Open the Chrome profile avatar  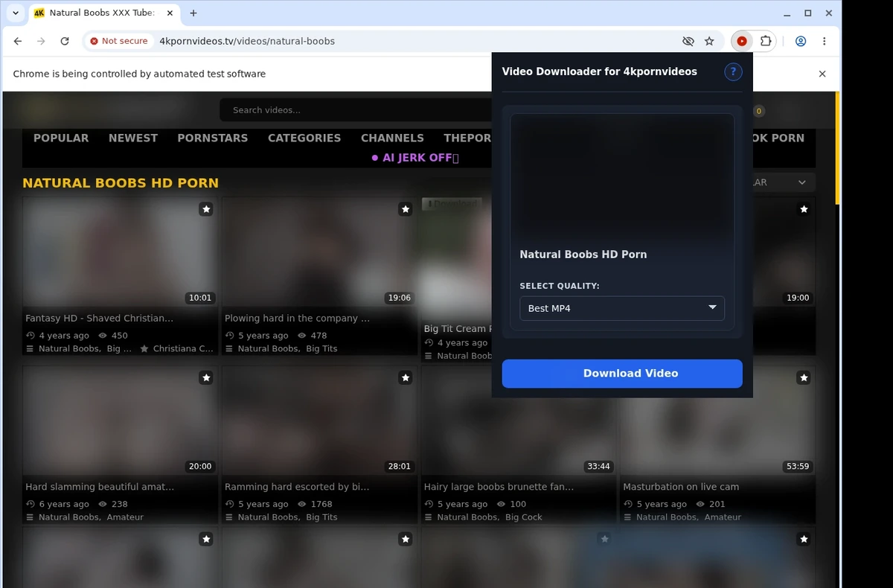point(801,41)
